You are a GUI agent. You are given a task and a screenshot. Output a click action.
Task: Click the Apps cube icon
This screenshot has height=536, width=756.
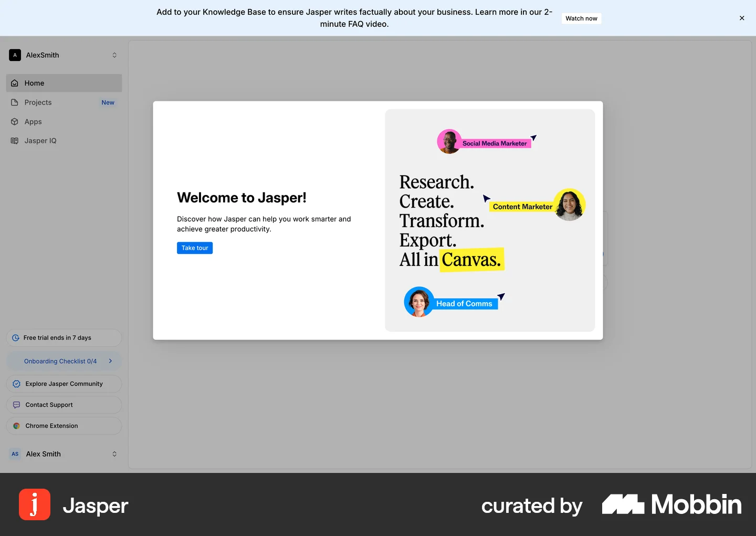coord(15,121)
